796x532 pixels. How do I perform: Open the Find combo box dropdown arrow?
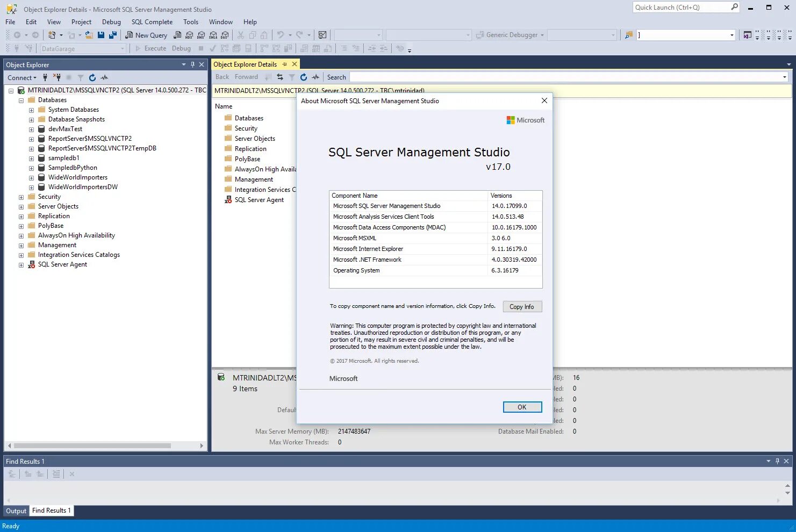click(732, 35)
